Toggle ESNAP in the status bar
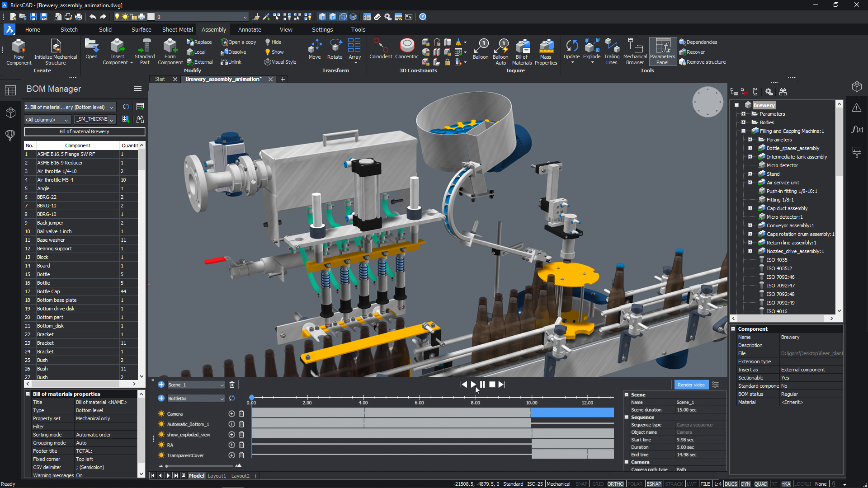Image resolution: width=868 pixels, height=488 pixels. click(654, 484)
